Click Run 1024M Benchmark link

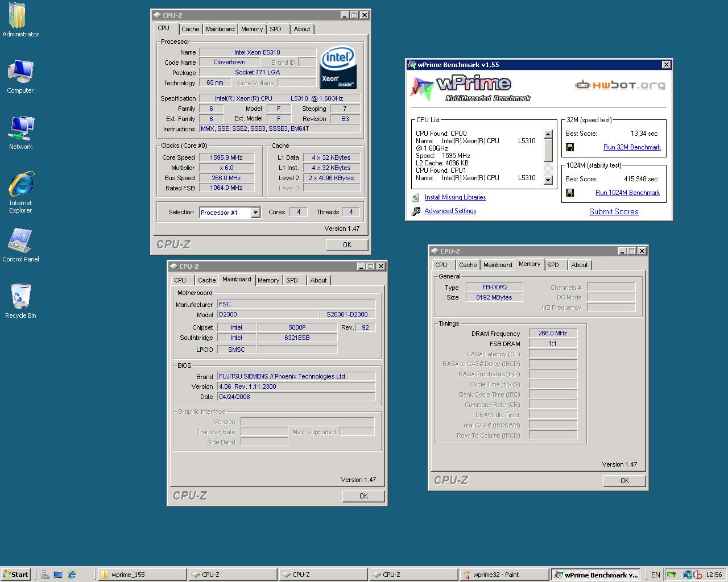(x=627, y=193)
